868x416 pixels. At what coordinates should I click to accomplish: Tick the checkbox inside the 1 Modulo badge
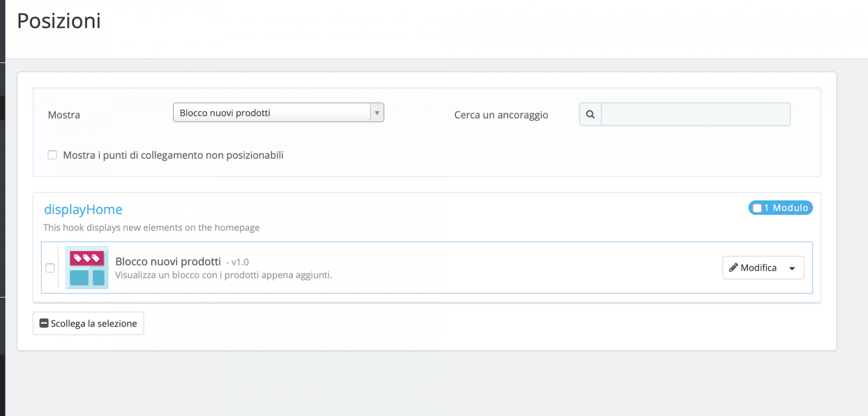coord(757,208)
